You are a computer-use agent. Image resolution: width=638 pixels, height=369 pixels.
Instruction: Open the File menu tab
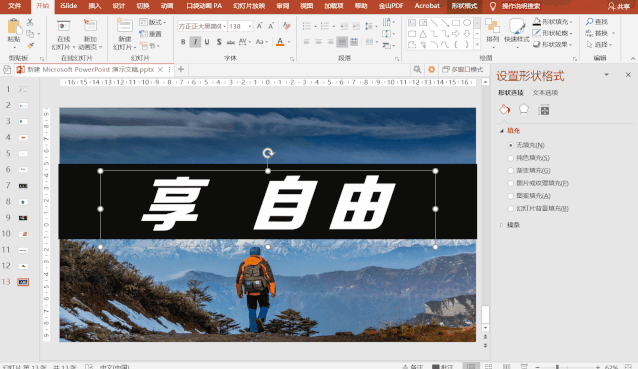[x=14, y=6]
